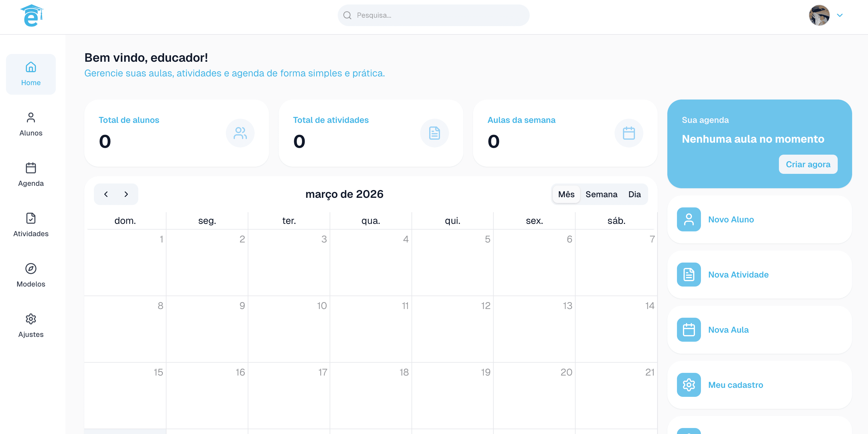Screen dimensions: 868x434
Task: Select the Alunos menu label
Action: pyautogui.click(x=31, y=133)
